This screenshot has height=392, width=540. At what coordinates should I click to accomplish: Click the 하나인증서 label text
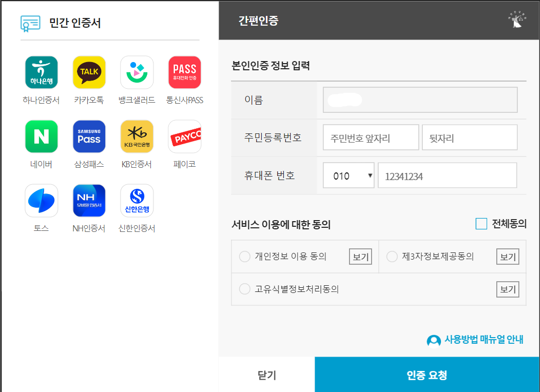tap(41, 100)
